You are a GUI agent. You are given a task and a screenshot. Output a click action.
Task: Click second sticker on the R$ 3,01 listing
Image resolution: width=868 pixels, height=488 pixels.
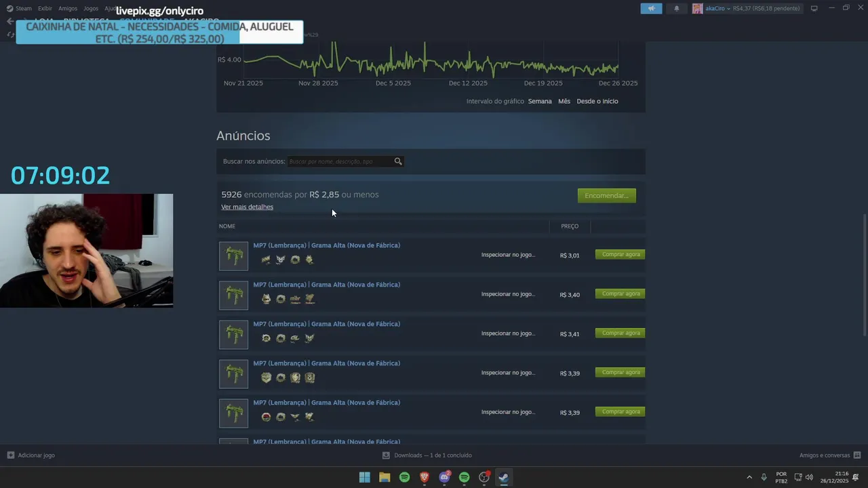click(280, 260)
